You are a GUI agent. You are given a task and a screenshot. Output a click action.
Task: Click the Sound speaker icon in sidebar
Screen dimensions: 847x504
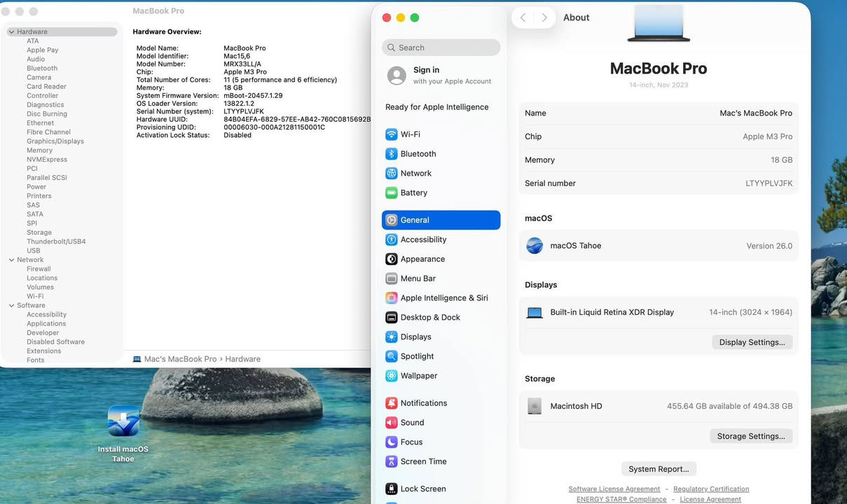[392, 423]
